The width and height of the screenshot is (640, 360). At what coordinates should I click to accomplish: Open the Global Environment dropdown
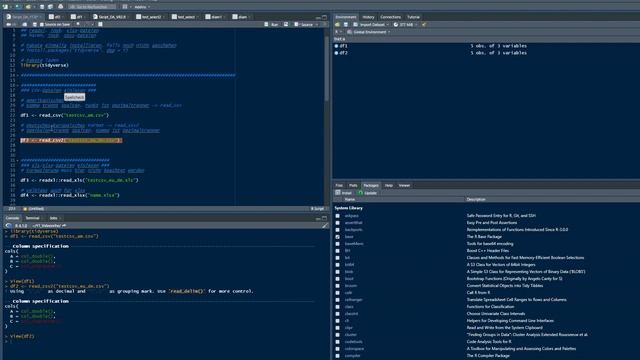tap(369, 32)
